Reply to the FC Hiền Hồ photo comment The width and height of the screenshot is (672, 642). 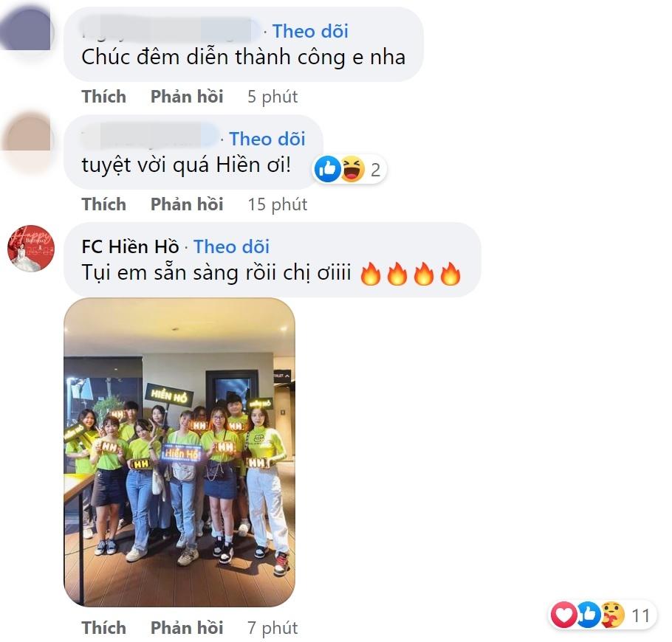tap(187, 627)
